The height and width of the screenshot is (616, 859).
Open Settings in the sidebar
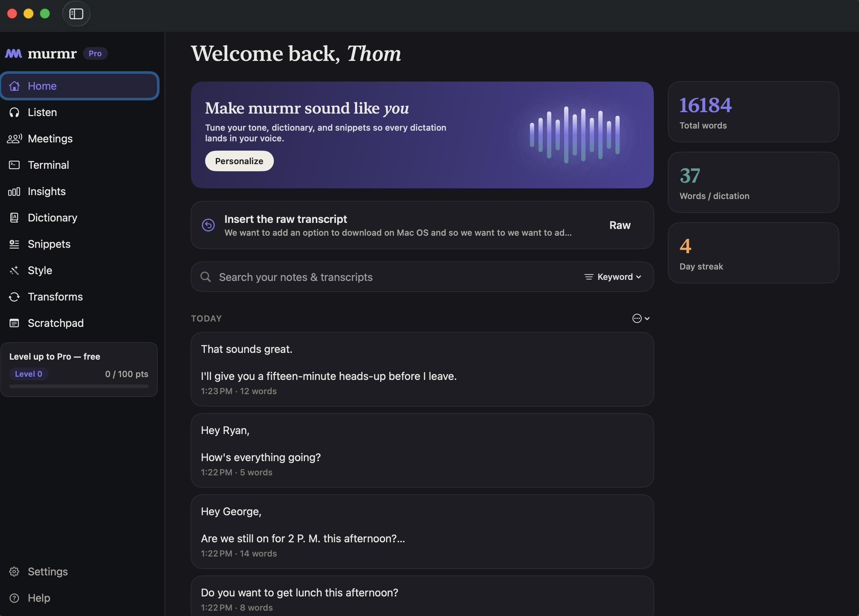coord(79,571)
